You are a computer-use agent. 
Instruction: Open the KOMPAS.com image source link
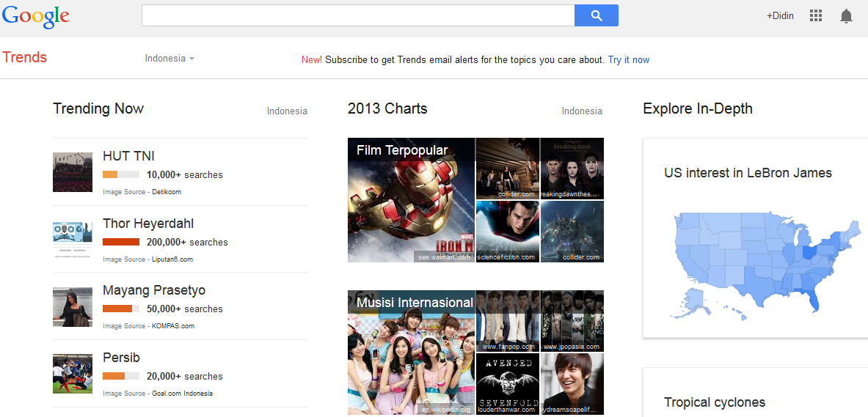point(173,326)
